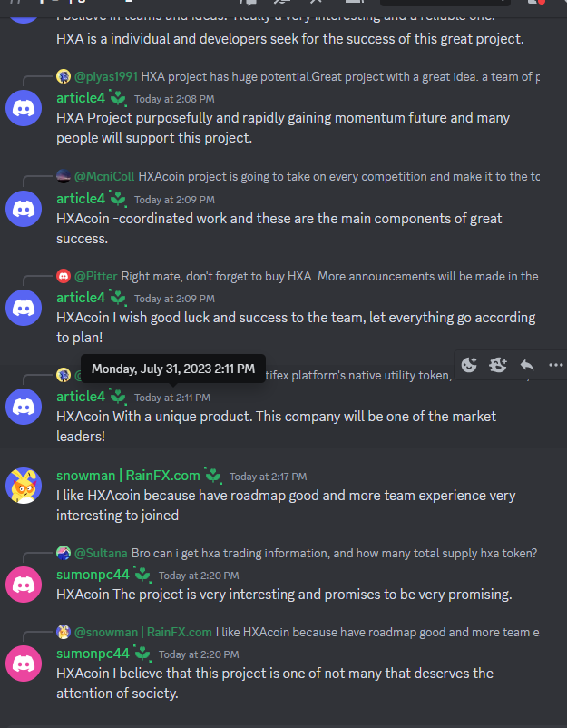567x728 pixels.
Task: Click the article4 avatar at 2:11 PM message
Action: tap(24, 407)
